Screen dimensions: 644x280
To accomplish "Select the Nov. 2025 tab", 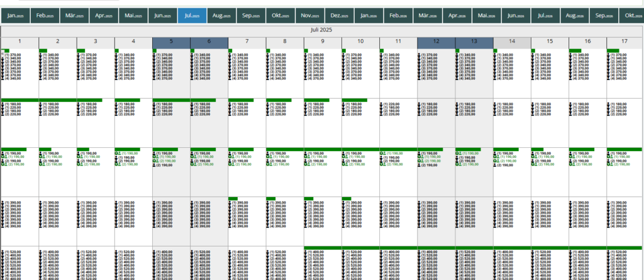I will (310, 16).
